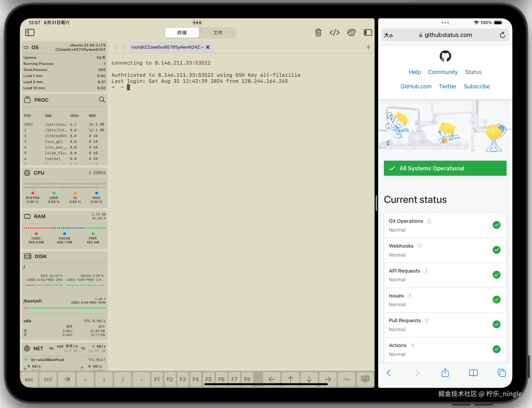Switch to the 文件 tab
Screen dimensions: 532x408
tap(218, 33)
